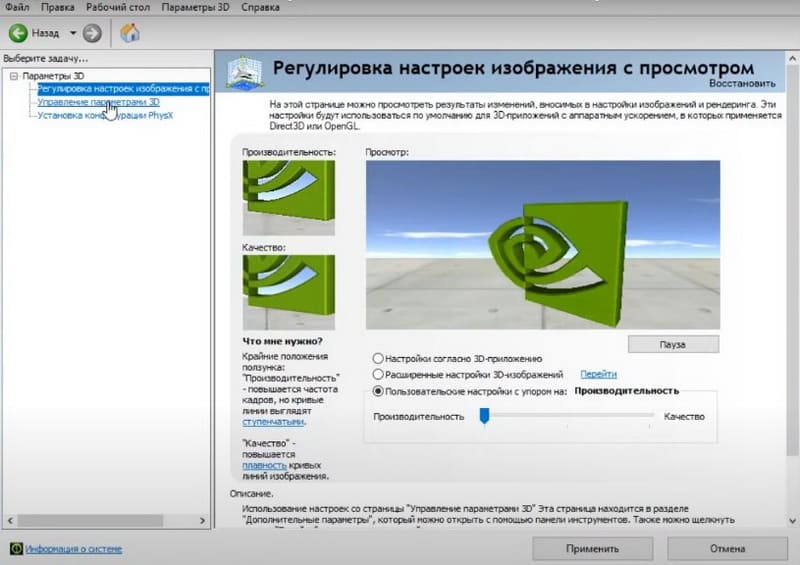Select 'Расширенные настройки 3D-изображений' radio button

pyautogui.click(x=377, y=374)
